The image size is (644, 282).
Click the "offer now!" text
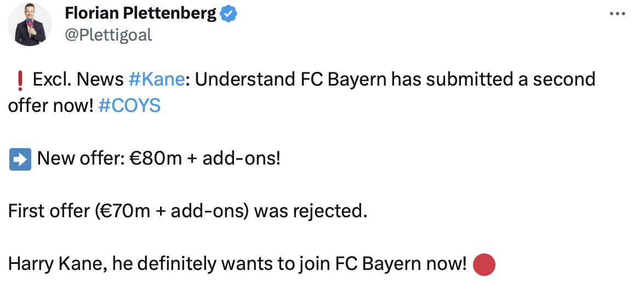pos(50,105)
